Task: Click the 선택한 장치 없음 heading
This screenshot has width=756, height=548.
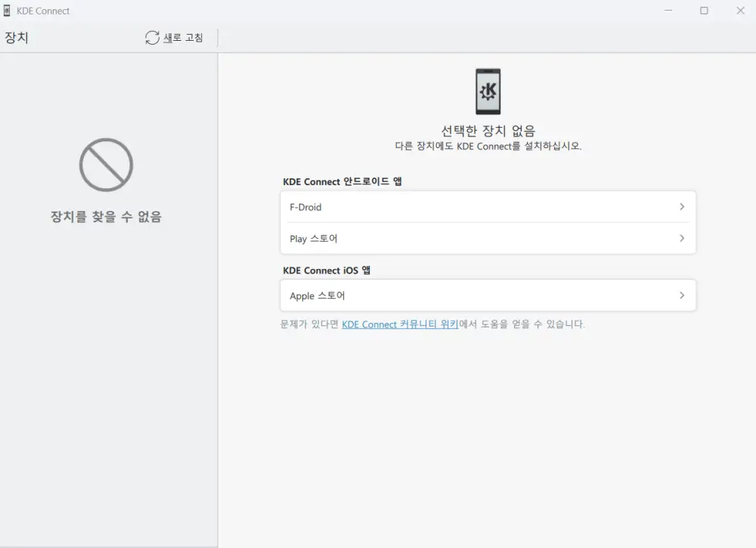Action: (x=488, y=131)
